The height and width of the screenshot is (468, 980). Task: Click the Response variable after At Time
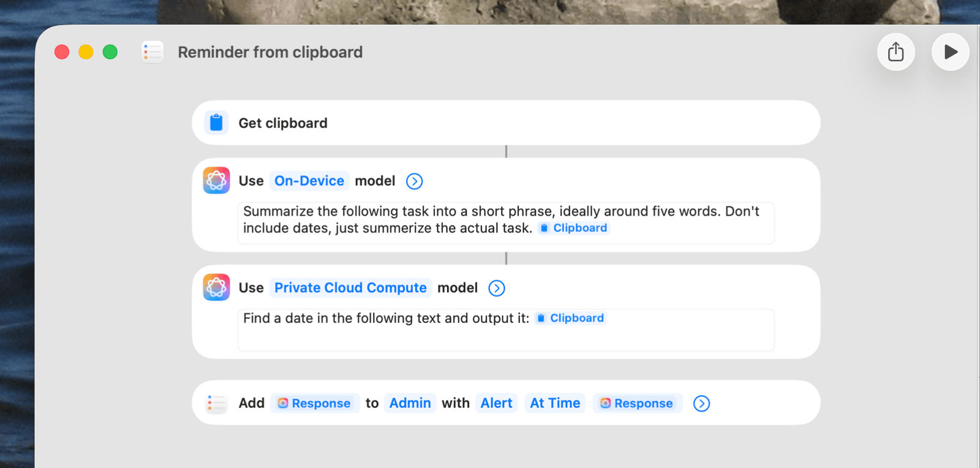pyautogui.click(x=637, y=403)
